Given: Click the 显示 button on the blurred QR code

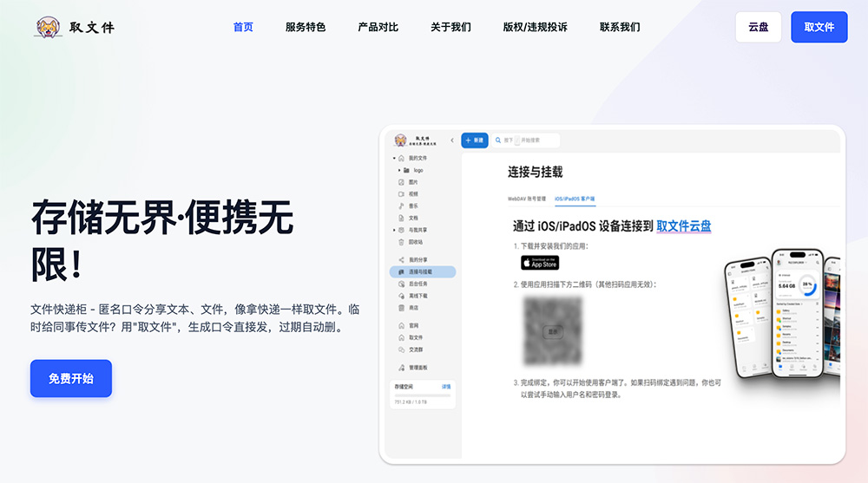Looking at the screenshot, I should [552, 331].
